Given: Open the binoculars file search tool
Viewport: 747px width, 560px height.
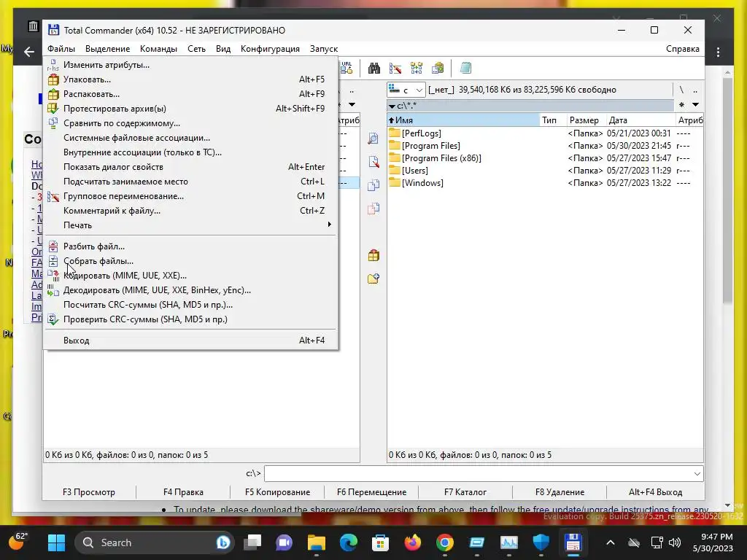Looking at the screenshot, I should click(374, 68).
